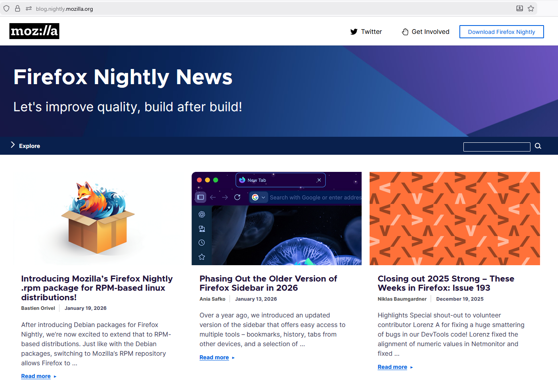Submit search with the magnifier icon
558x392 pixels.
[x=538, y=146]
